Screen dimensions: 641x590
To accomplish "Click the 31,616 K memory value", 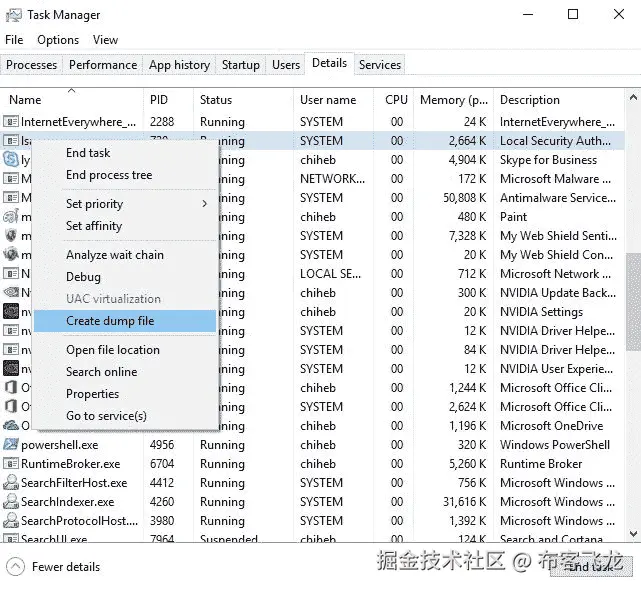I will click(x=465, y=502).
